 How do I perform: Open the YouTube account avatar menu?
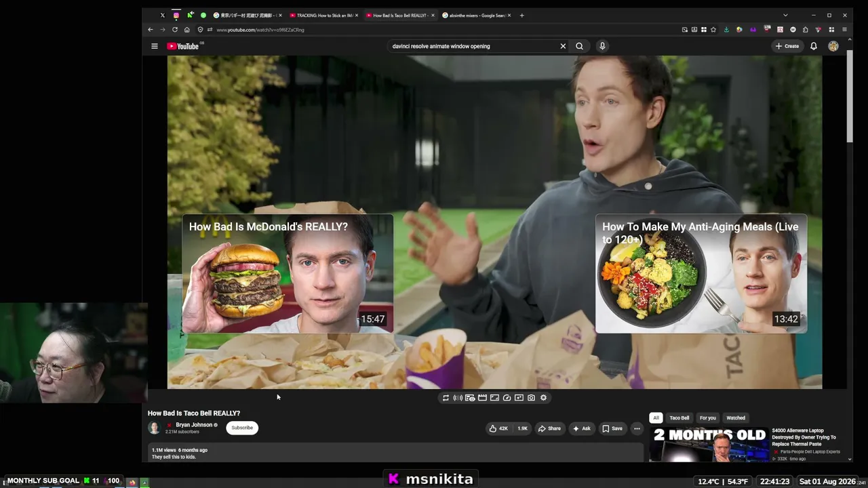click(x=833, y=46)
